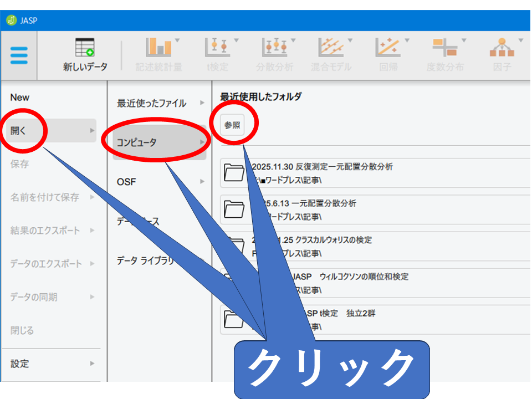Click the New Data (新しいデータ) icon
Image resolution: width=532 pixels, height=399 pixels.
coord(85,54)
